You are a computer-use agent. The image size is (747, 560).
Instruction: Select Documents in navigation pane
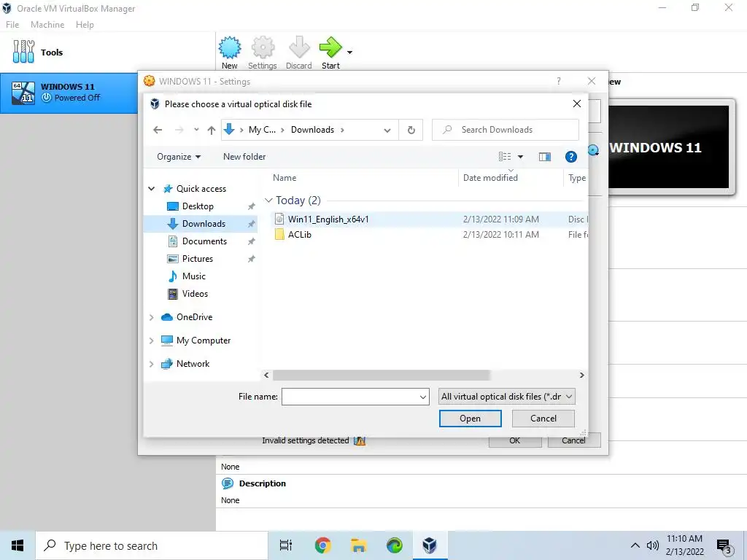204,241
